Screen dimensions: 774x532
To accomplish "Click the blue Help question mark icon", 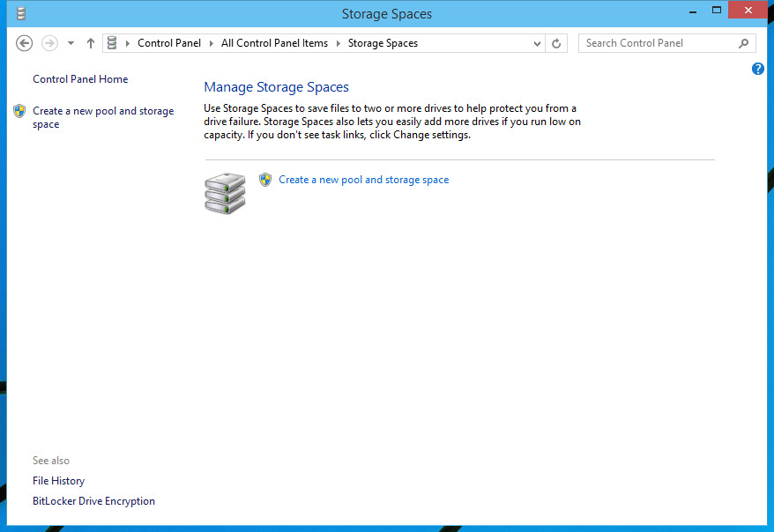I will (758, 69).
